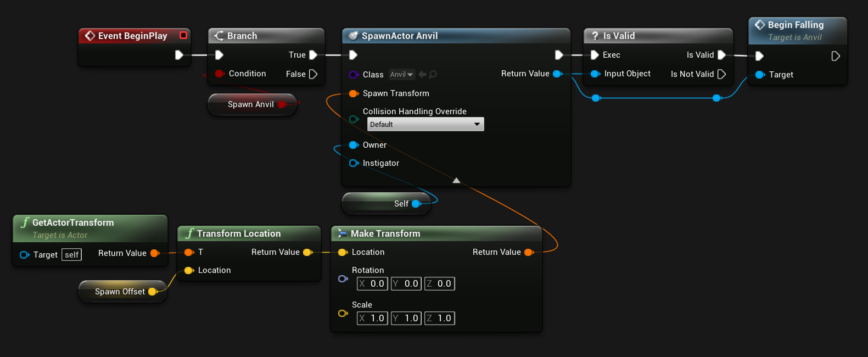Image resolution: width=868 pixels, height=357 pixels.
Task: Click the Rotation Y value field
Action: point(406,284)
